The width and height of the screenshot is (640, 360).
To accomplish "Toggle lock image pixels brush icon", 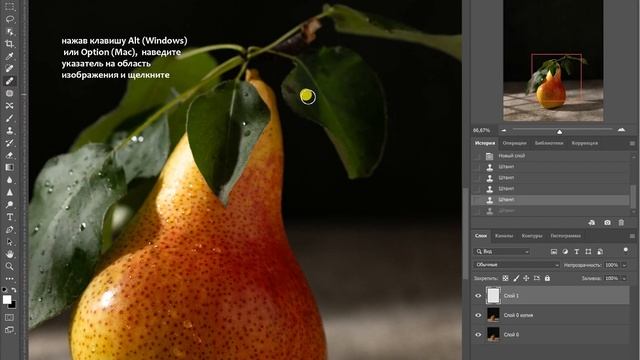I will 516,278.
